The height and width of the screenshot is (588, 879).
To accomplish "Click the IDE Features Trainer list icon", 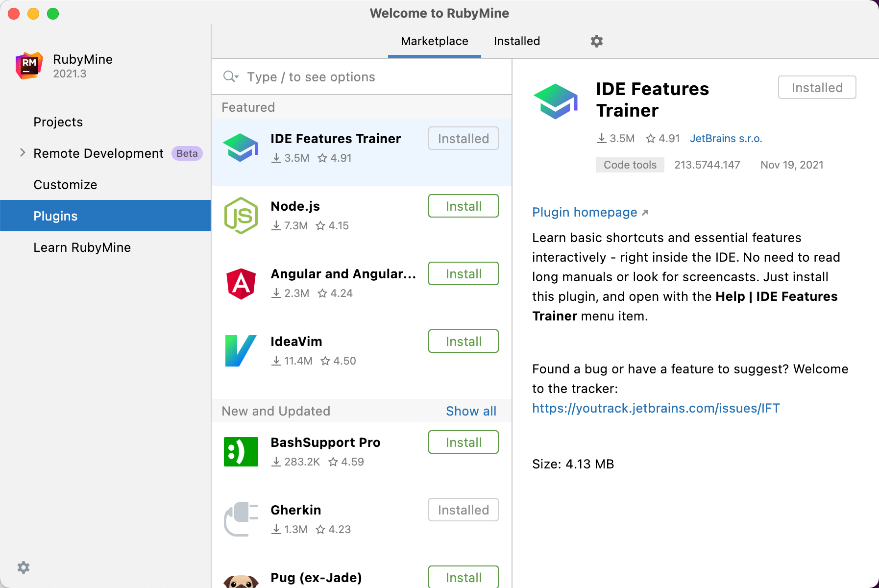I will [241, 148].
